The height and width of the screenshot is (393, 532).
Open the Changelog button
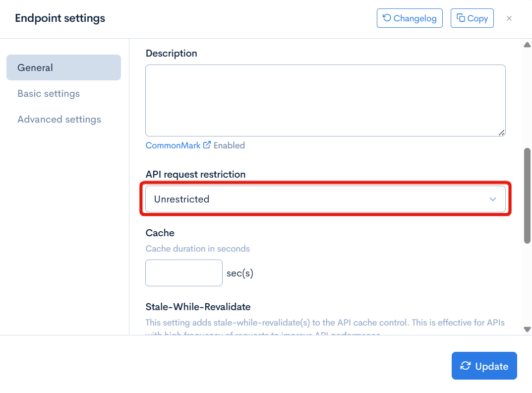(x=410, y=18)
